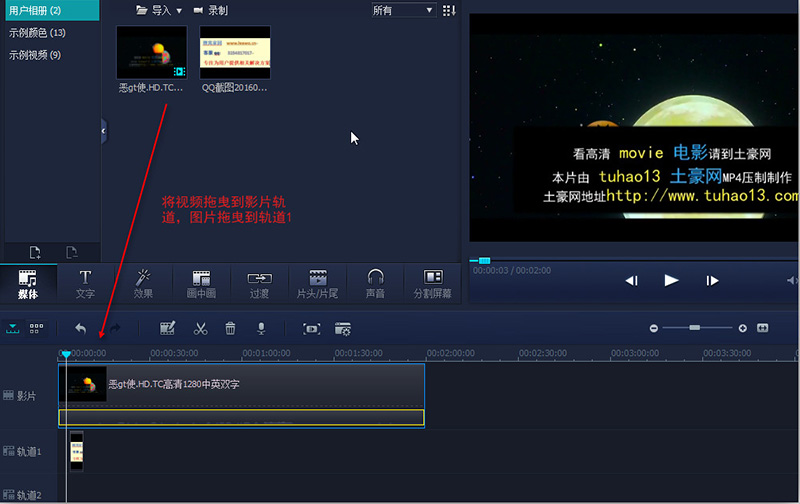Click the sort media grid icon
This screenshot has width=800, height=504.
449,10
